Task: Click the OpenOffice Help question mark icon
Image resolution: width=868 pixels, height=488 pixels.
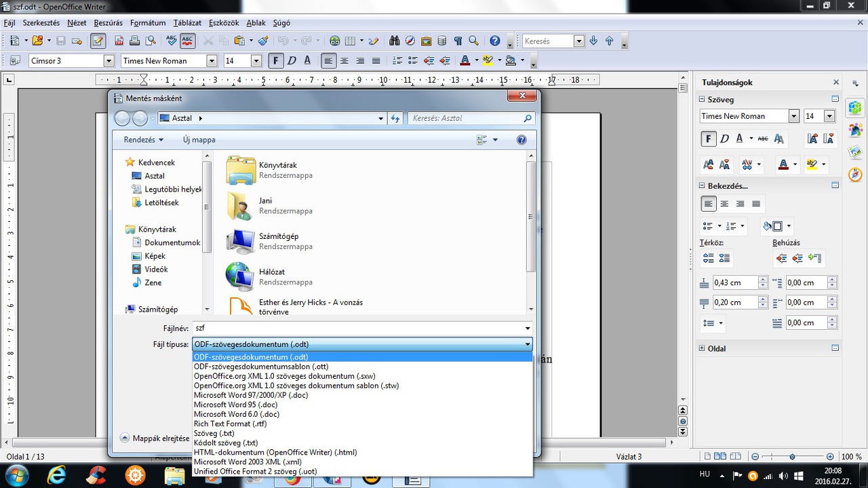Action: (x=495, y=41)
